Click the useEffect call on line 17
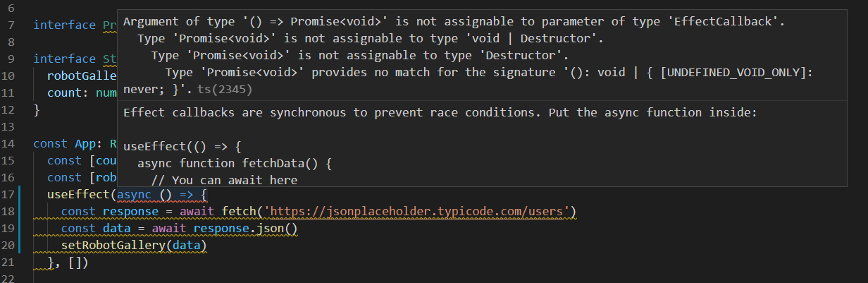 coord(78,195)
